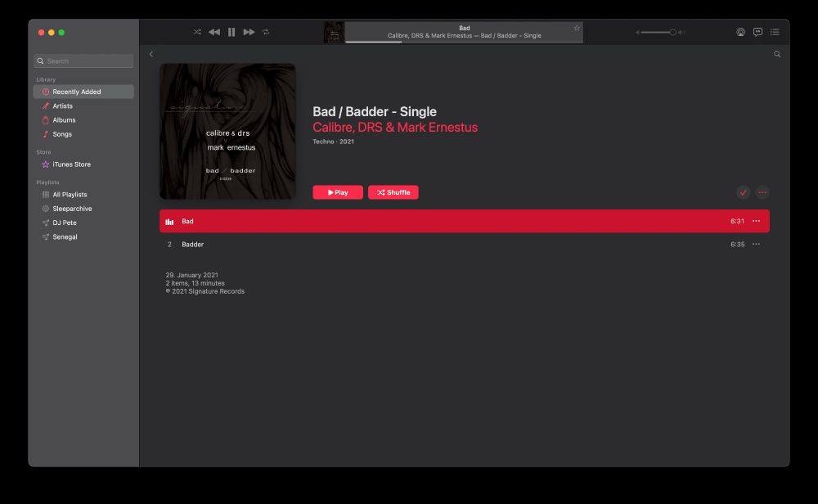818x504 pixels.
Task: Click the 2021 Signature Records copyright line
Action: pos(205,291)
